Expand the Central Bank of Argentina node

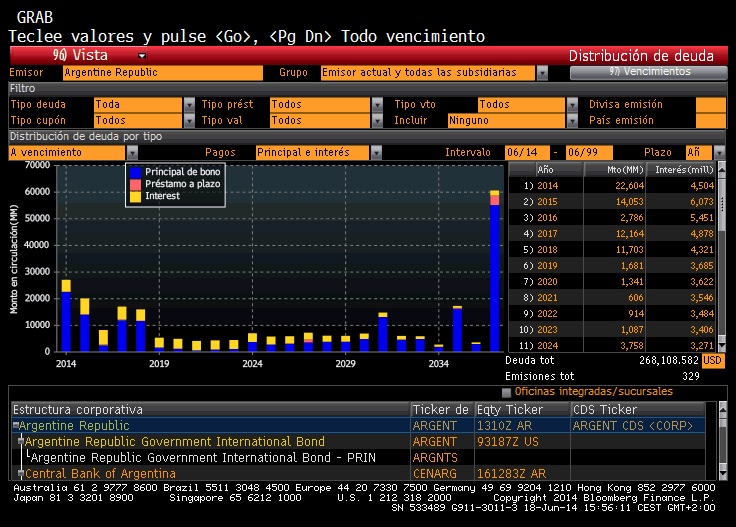point(21,473)
